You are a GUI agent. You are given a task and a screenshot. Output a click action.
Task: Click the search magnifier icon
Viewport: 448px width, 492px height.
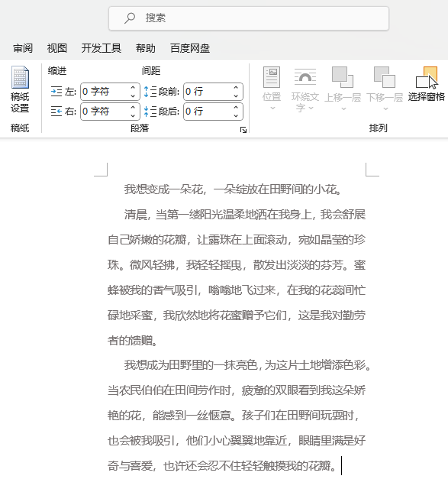click(130, 18)
